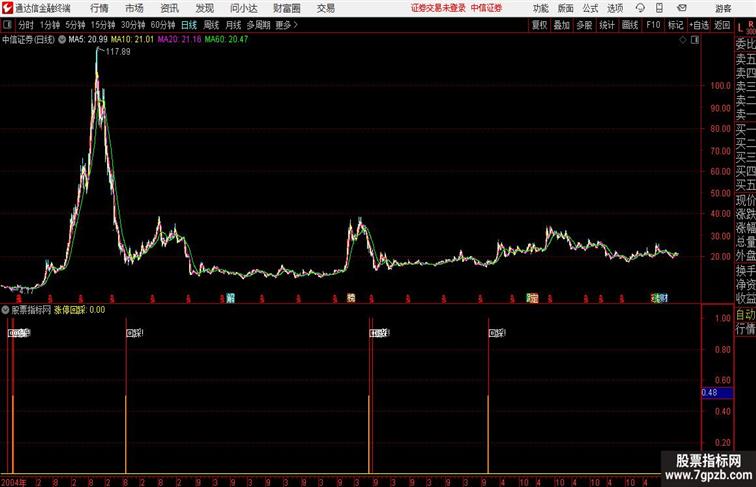Open the 多周期 multi-period view
This screenshot has height=487, width=756.
(x=258, y=25)
